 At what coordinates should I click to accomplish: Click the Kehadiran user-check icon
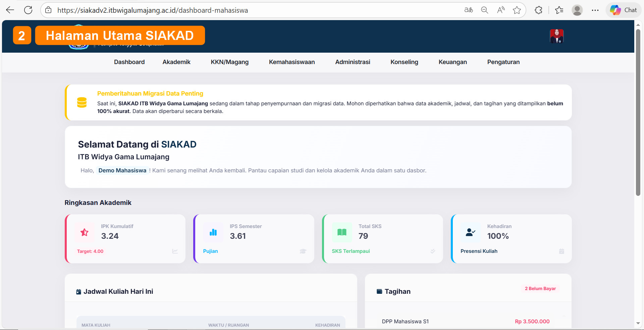(470, 232)
